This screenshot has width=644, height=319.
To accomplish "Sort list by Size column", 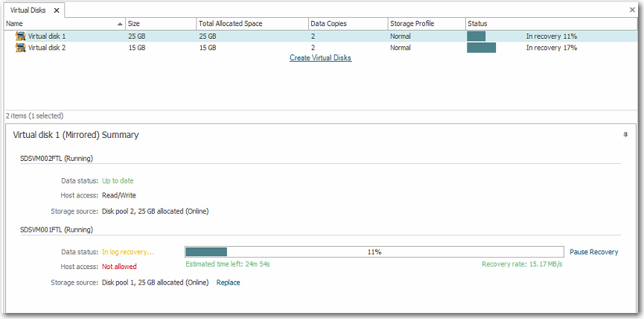I will (x=160, y=24).
